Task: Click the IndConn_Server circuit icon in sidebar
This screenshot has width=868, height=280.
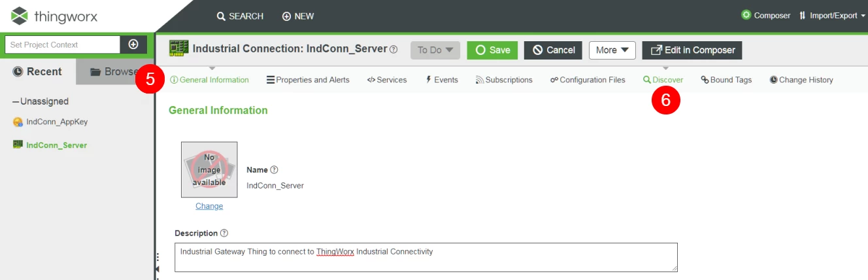Action: click(x=18, y=145)
